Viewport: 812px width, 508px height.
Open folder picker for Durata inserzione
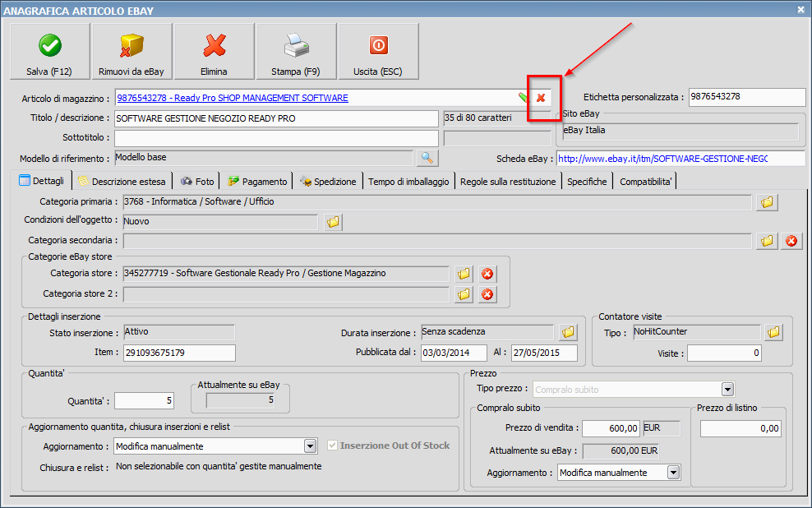pos(568,332)
